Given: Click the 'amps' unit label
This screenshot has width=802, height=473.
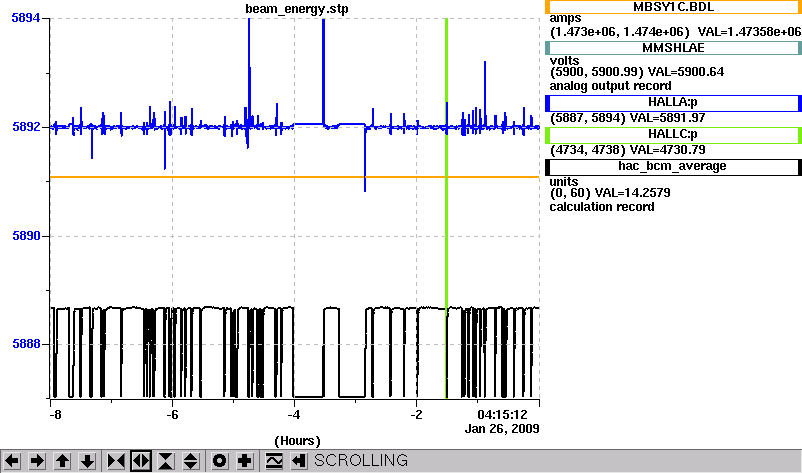Looking at the screenshot, I should (x=565, y=19).
